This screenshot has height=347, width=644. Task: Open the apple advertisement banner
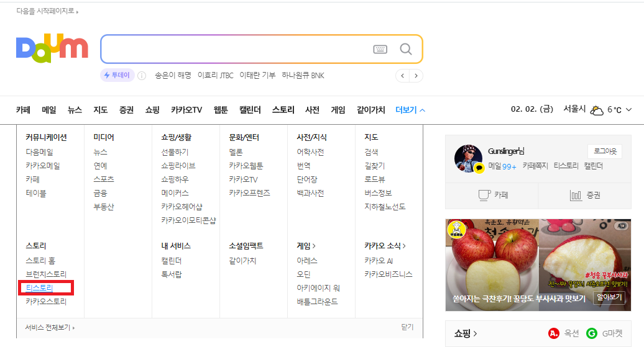coord(538,265)
